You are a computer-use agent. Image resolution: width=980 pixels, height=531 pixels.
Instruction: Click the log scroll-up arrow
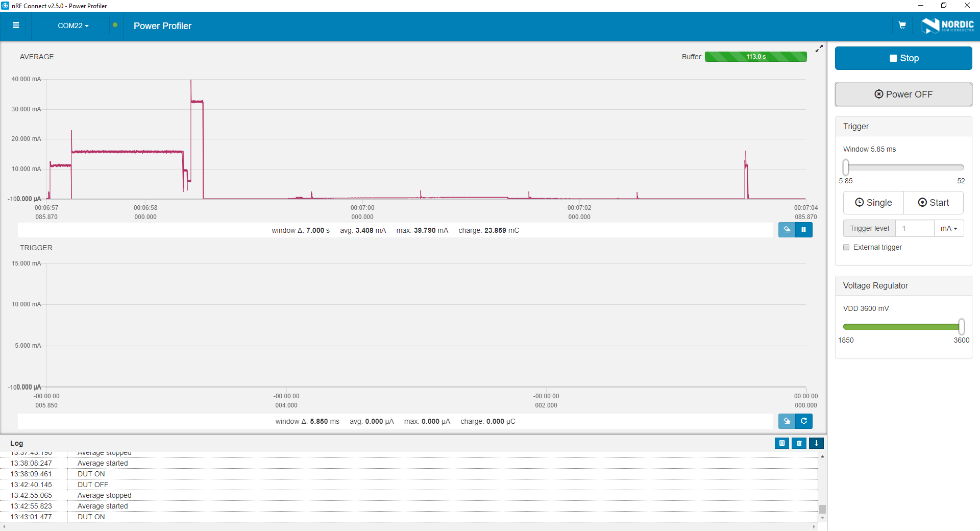coord(822,456)
